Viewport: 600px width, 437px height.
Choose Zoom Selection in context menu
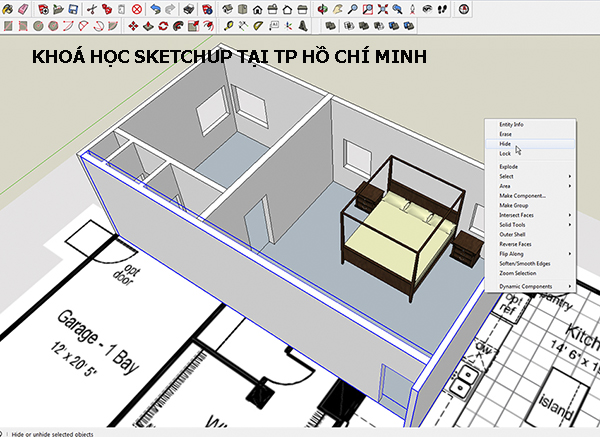530,273
